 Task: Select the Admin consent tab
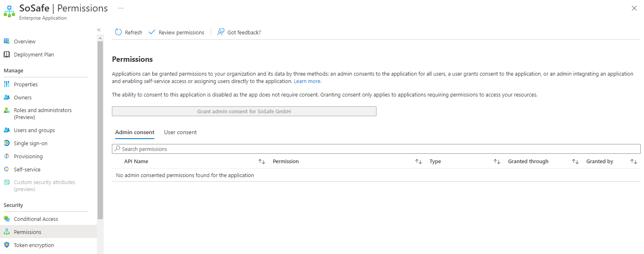[135, 133]
